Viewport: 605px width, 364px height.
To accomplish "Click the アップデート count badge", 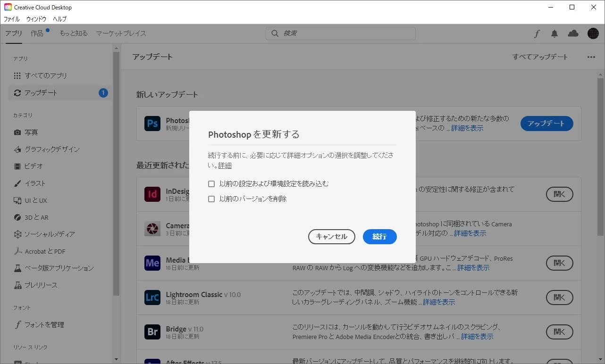I will [x=103, y=93].
